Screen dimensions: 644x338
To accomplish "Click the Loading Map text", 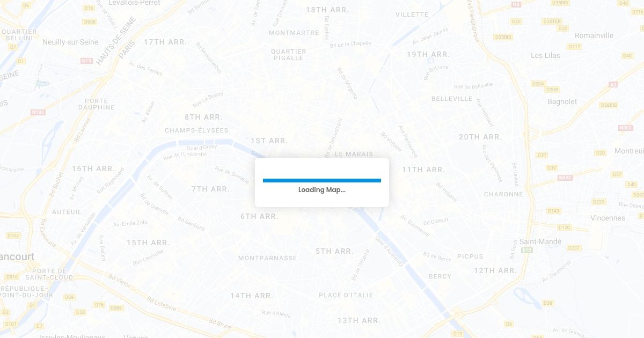I will (322, 190).
